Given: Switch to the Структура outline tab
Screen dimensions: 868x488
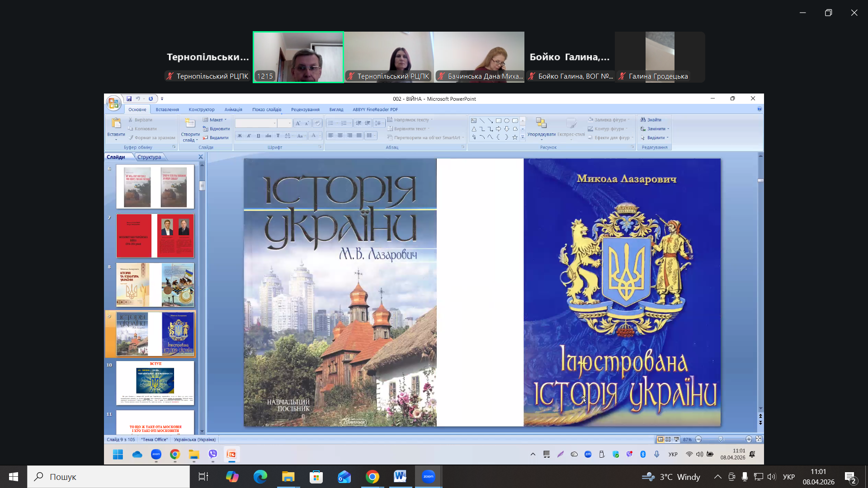Looking at the screenshot, I should click(x=149, y=157).
